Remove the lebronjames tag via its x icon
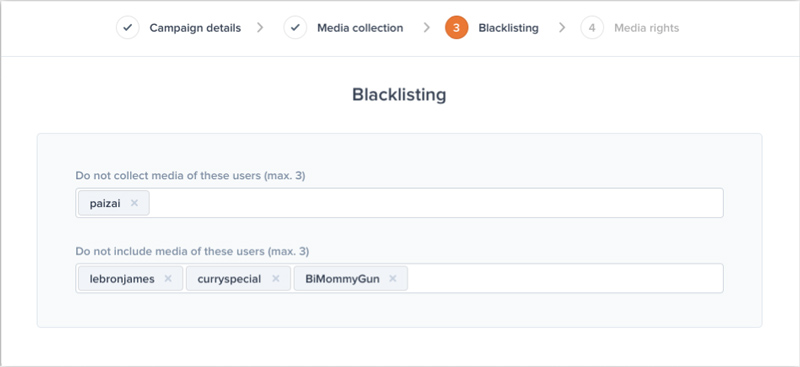The image size is (800, 367). click(168, 279)
